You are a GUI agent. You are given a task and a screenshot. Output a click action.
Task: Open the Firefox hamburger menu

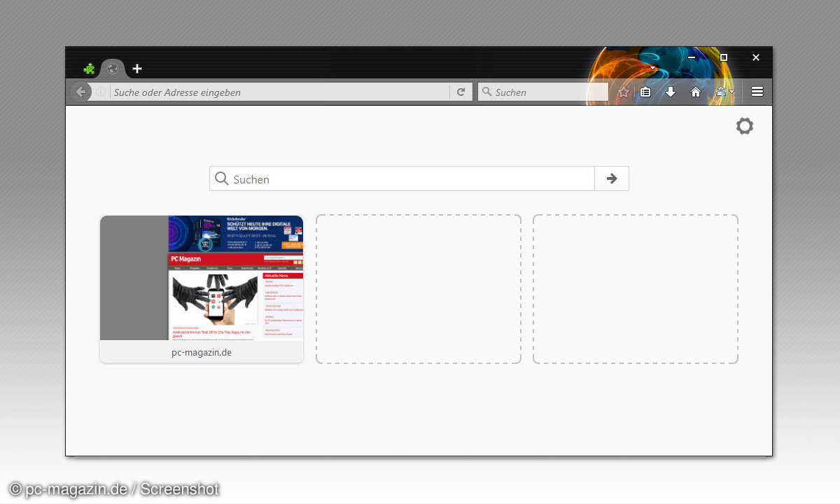[757, 92]
